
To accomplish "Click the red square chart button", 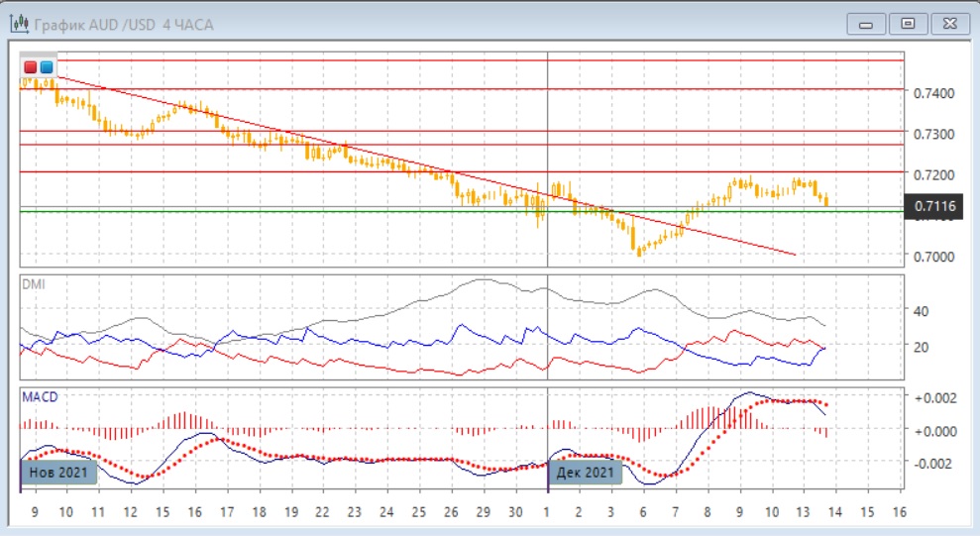I will coord(31,67).
